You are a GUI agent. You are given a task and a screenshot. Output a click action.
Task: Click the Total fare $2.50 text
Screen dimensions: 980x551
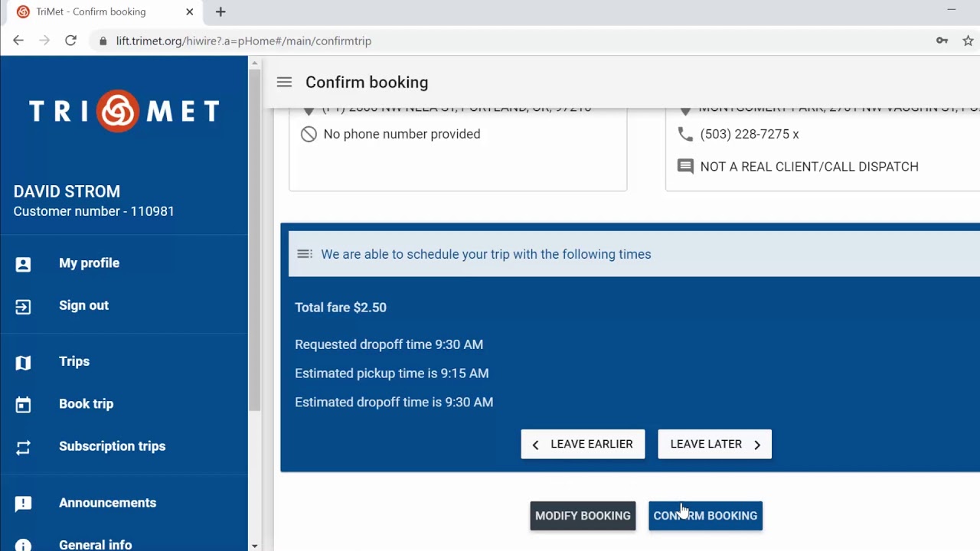(x=341, y=308)
